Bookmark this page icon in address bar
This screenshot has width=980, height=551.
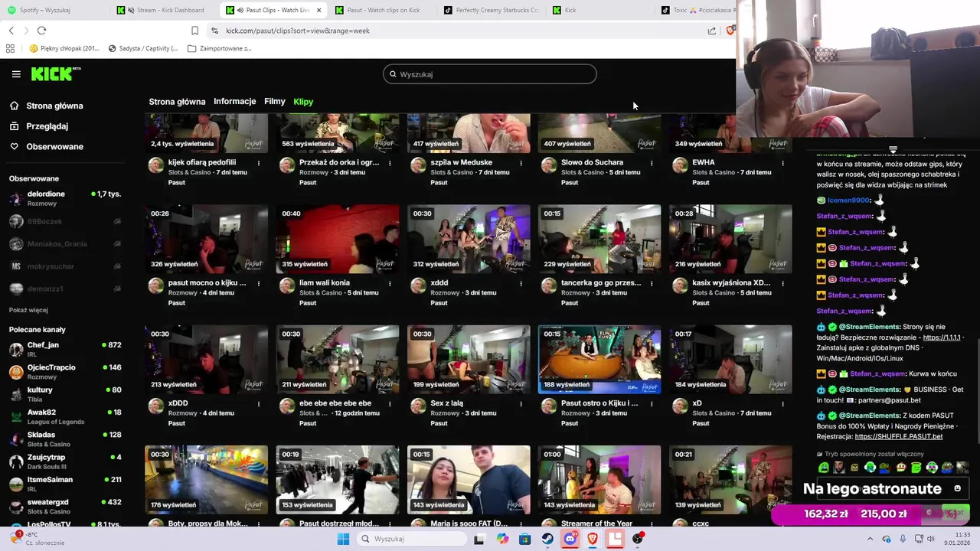194,31
